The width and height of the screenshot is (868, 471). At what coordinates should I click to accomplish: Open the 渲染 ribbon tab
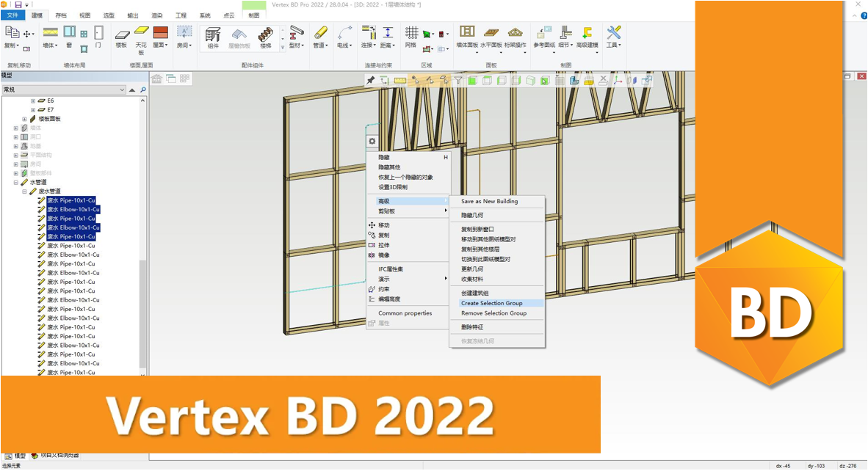[157, 15]
